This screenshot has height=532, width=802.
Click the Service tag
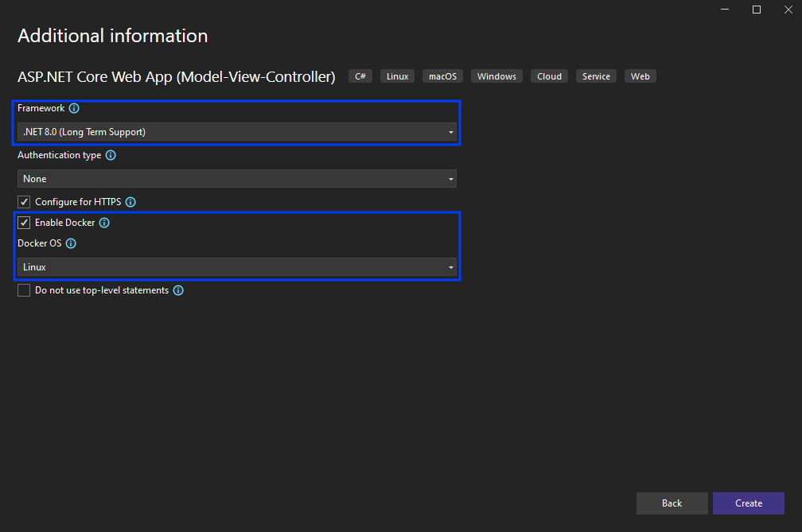point(597,76)
